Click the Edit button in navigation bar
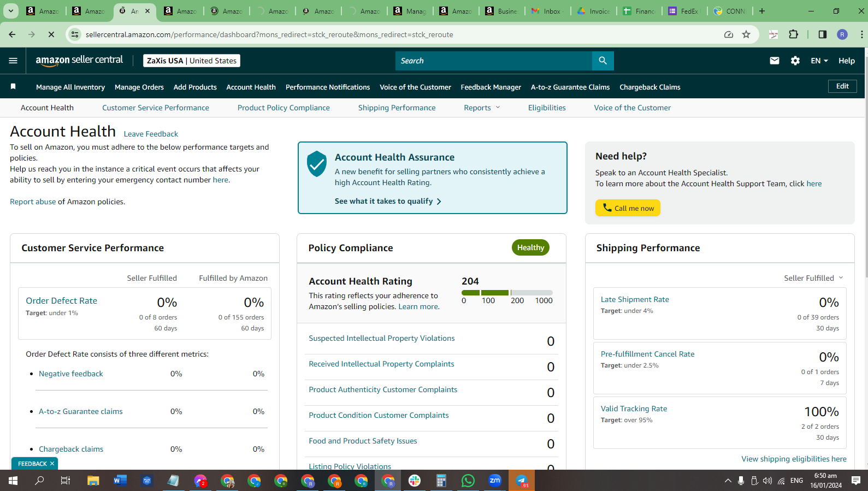868x491 pixels. 842,86
